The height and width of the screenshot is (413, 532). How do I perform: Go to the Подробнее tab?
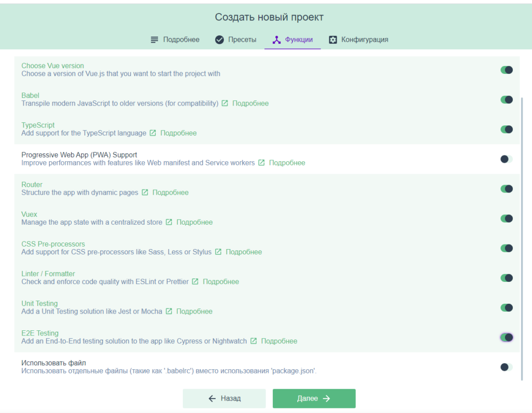(x=175, y=40)
